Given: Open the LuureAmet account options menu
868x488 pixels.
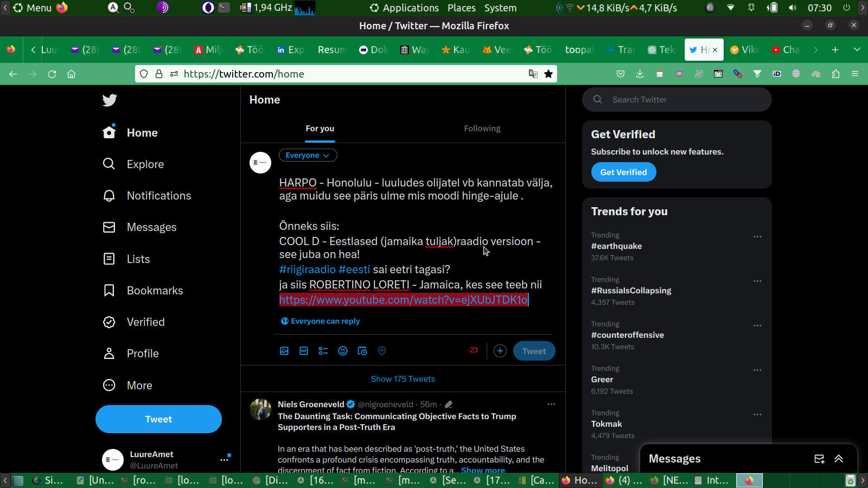Looking at the screenshot, I should (x=224, y=460).
